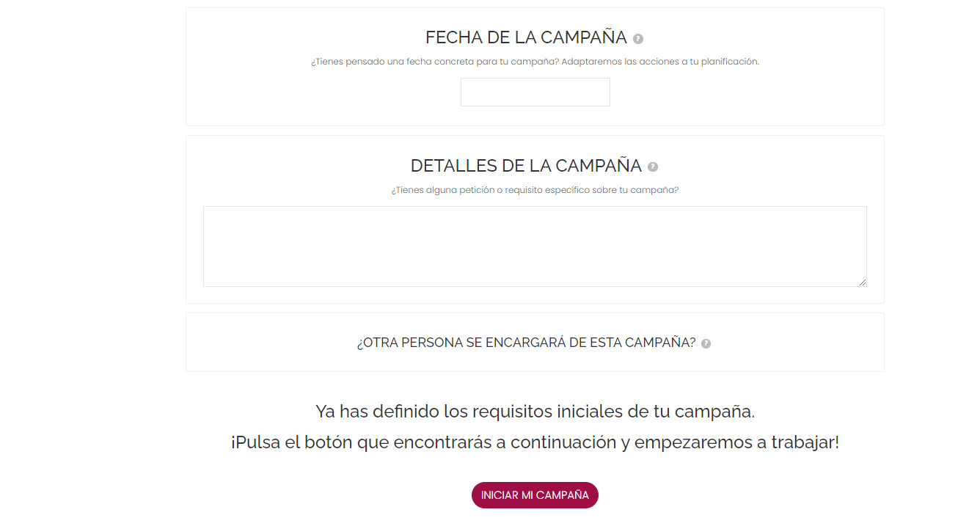Expand the ¿OTRA PERSONA SE ENCARGARÁ DE ESTA CAMPAÑA? section
980x526 pixels.
coord(526,343)
